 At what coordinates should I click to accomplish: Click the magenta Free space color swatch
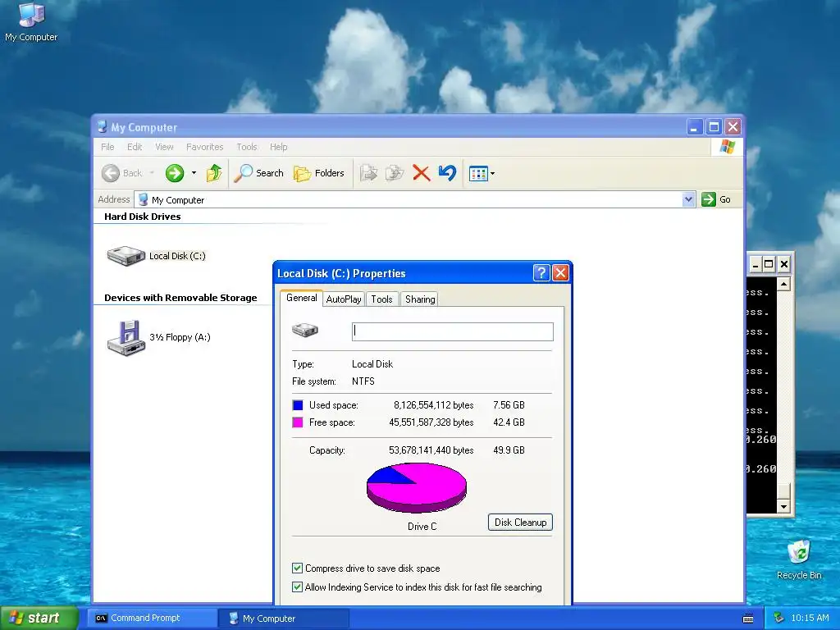point(298,422)
